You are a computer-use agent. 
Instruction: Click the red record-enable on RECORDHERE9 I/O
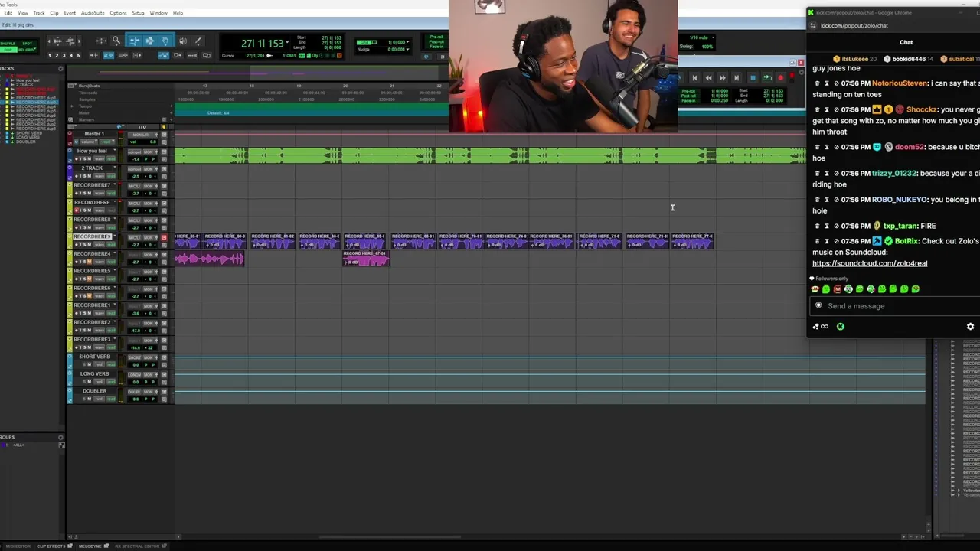click(x=164, y=237)
